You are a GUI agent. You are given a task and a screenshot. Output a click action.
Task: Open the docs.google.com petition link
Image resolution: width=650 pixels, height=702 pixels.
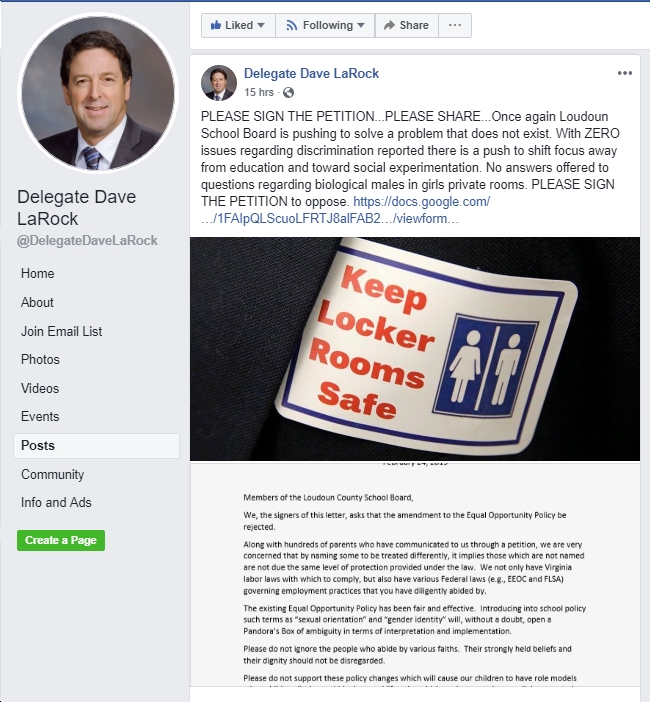coord(345,210)
